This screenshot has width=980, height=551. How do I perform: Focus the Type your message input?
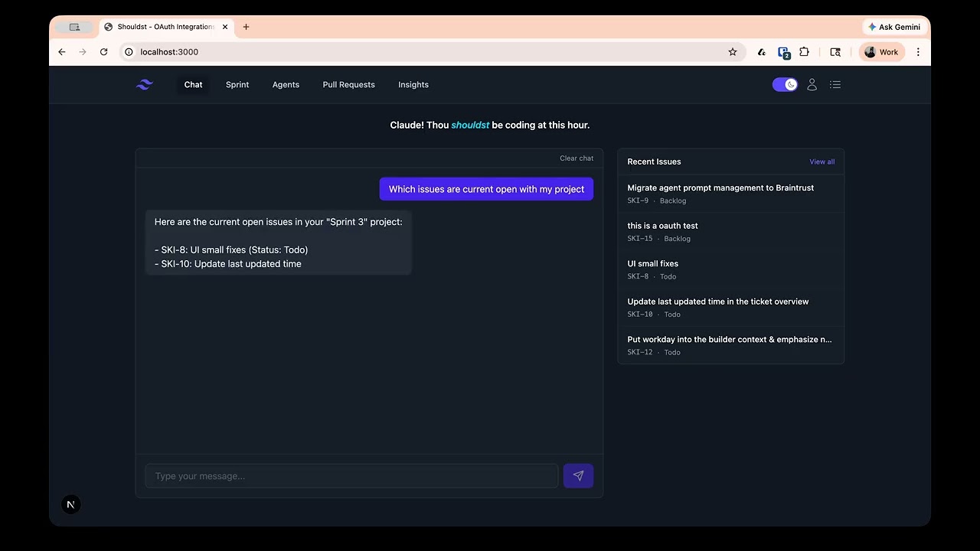[351, 476]
